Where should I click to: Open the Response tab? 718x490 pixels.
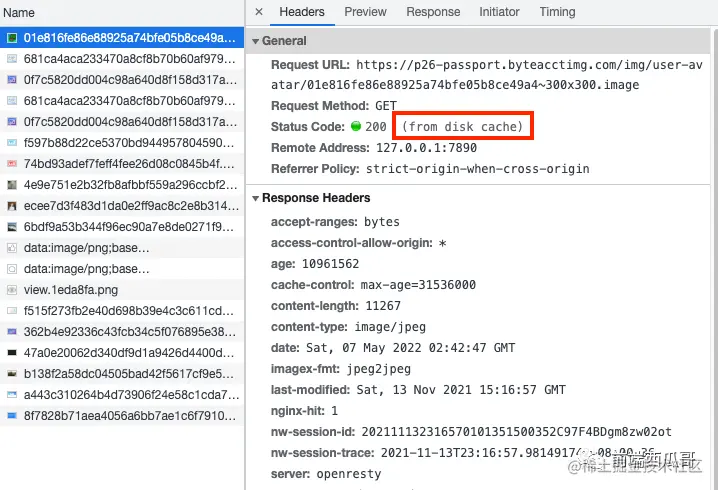(433, 12)
